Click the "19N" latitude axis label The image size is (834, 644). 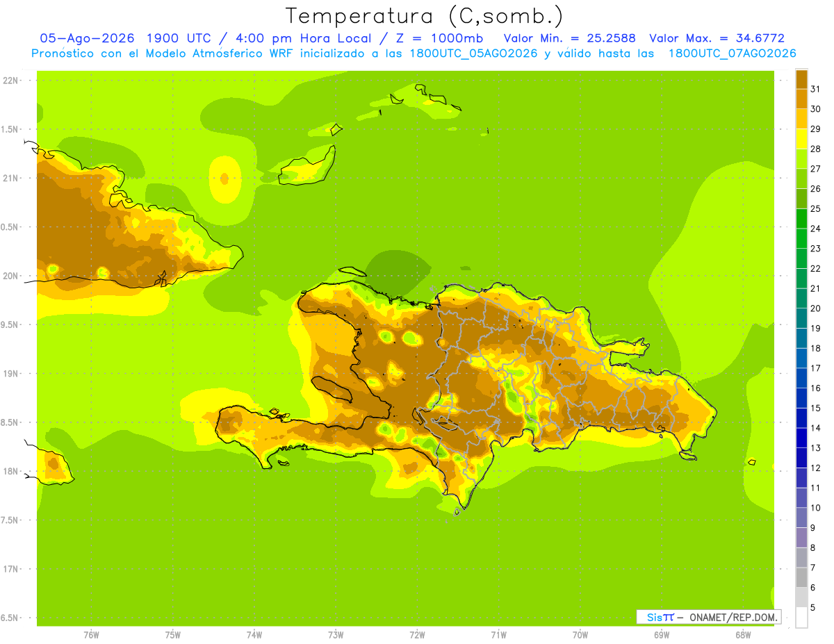[x=10, y=374]
